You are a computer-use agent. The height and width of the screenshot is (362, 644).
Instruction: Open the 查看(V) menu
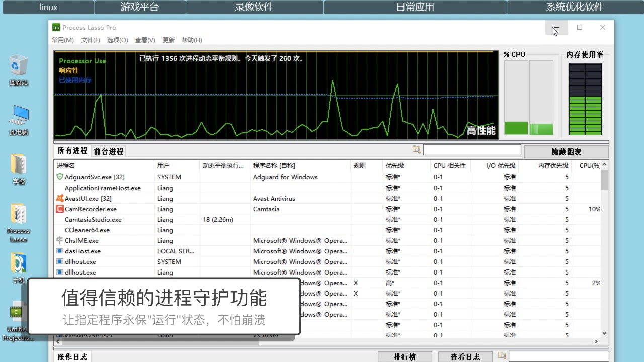point(145,40)
